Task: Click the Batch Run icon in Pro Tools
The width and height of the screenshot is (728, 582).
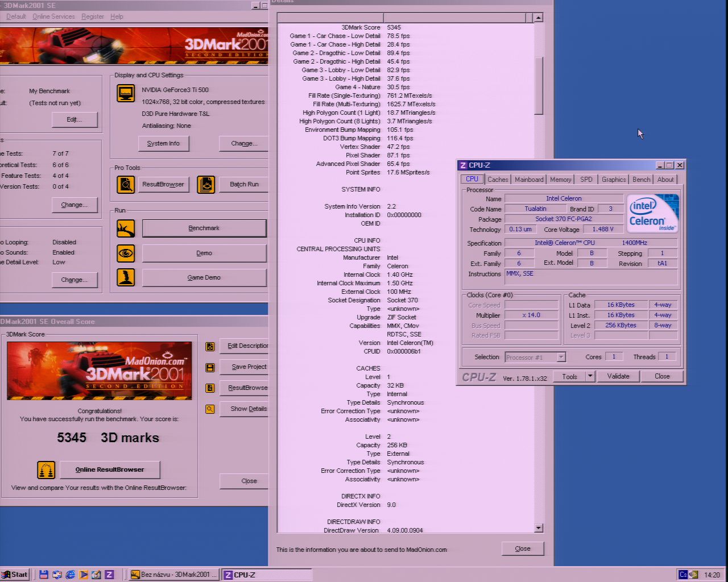Action: [206, 184]
